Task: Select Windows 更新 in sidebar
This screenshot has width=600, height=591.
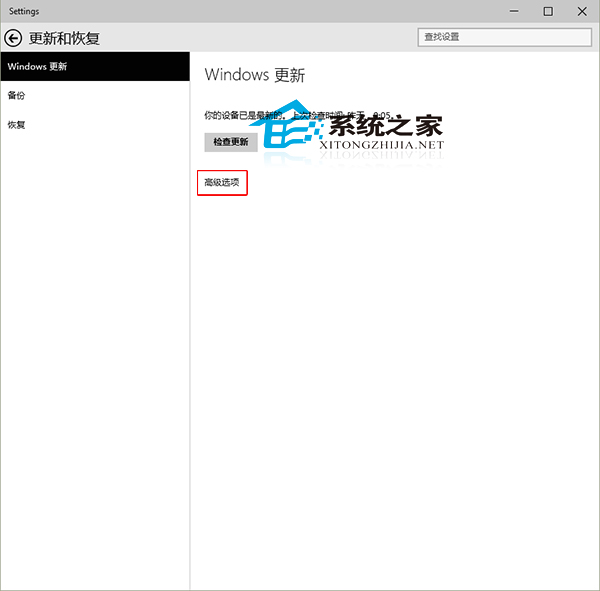Action: [95, 67]
